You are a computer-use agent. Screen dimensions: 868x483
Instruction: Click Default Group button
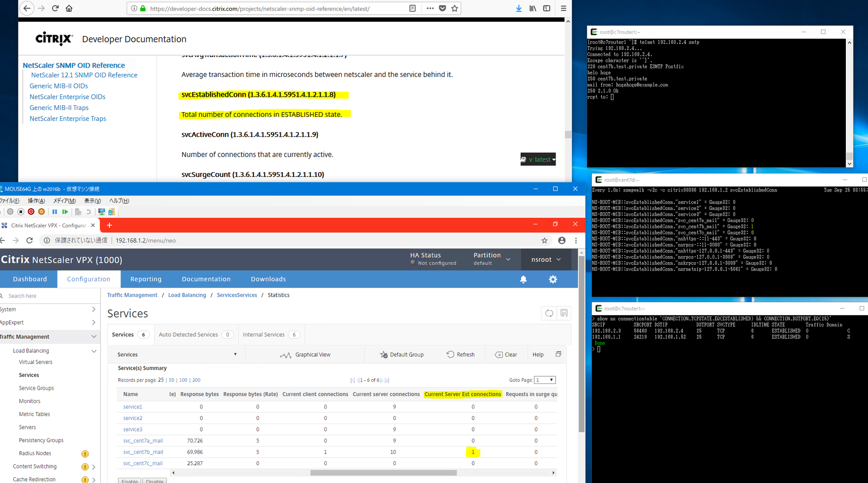(x=401, y=355)
